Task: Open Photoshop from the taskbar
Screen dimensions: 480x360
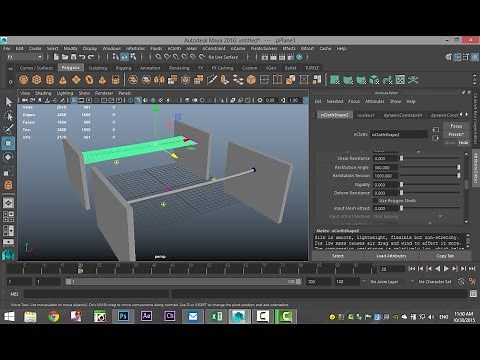Action: [123, 316]
